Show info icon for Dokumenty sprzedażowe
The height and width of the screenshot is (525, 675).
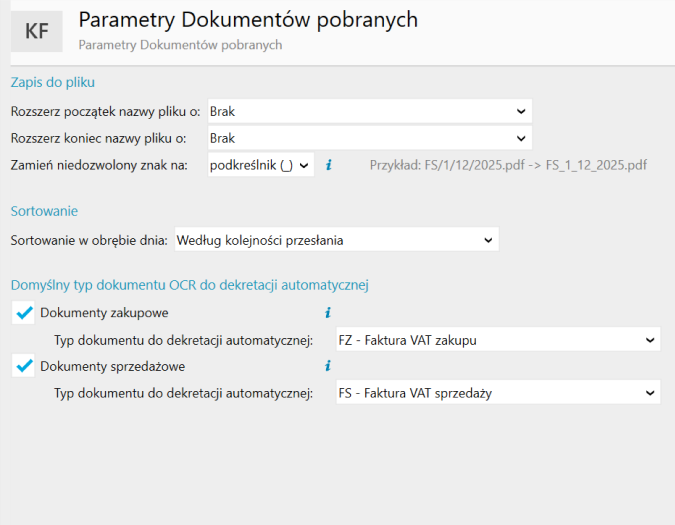pyautogui.click(x=328, y=366)
